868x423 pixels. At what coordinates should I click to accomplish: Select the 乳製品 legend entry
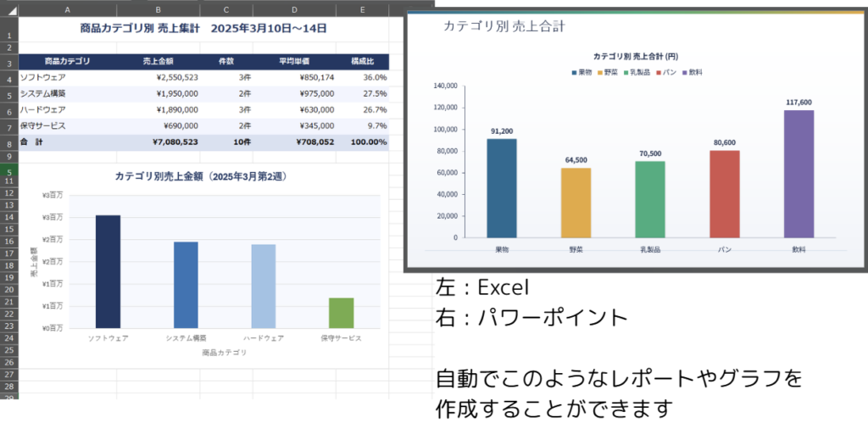pyautogui.click(x=639, y=73)
